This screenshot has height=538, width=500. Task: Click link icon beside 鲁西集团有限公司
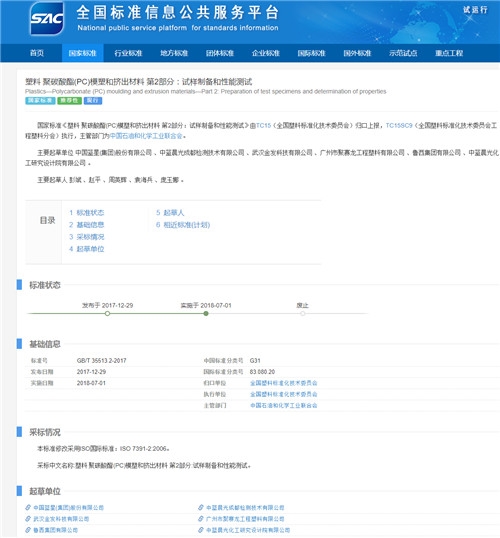point(28,530)
